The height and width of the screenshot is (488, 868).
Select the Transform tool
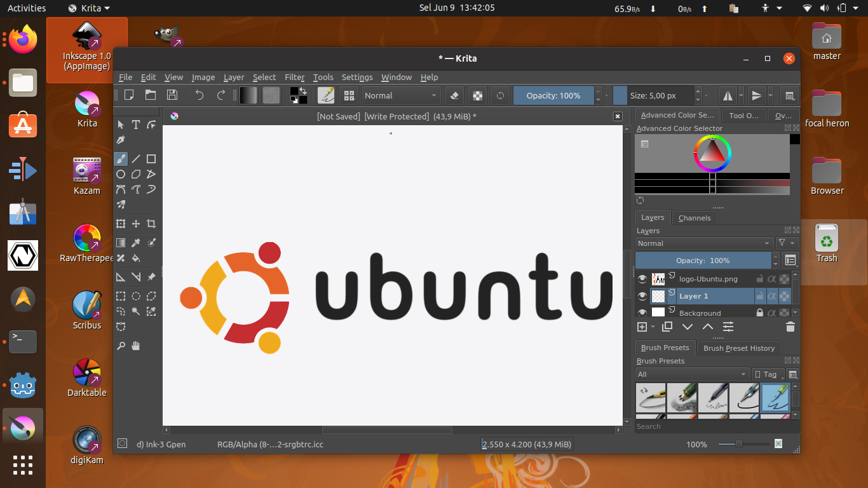click(121, 224)
